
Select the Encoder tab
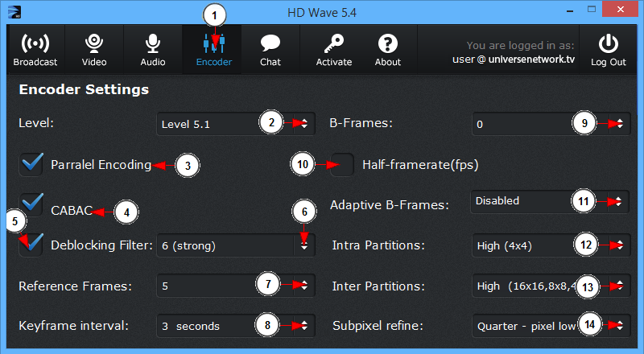(x=213, y=50)
